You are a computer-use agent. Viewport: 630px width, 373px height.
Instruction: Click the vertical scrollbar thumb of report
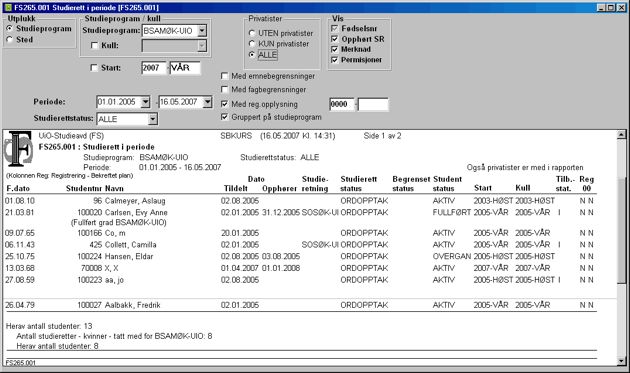pos(621,230)
